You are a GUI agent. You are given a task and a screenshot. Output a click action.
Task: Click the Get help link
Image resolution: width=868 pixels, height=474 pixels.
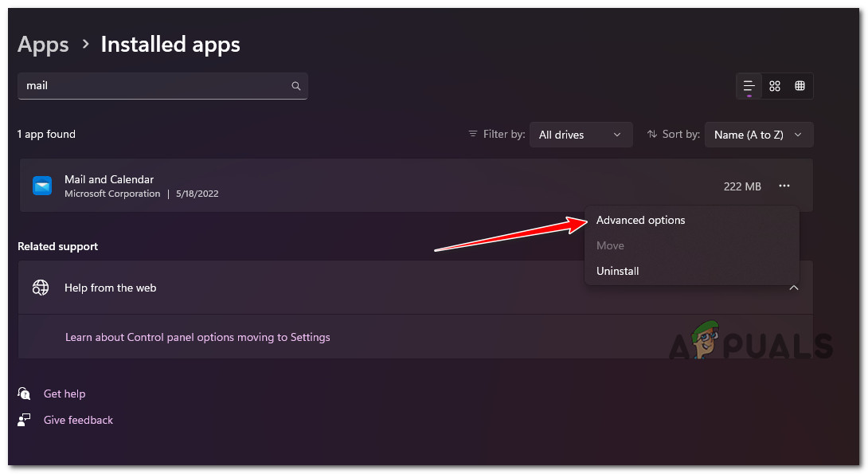[x=65, y=394]
